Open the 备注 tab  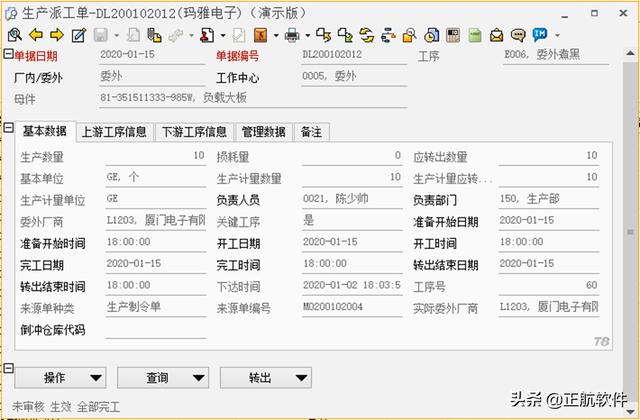[311, 132]
